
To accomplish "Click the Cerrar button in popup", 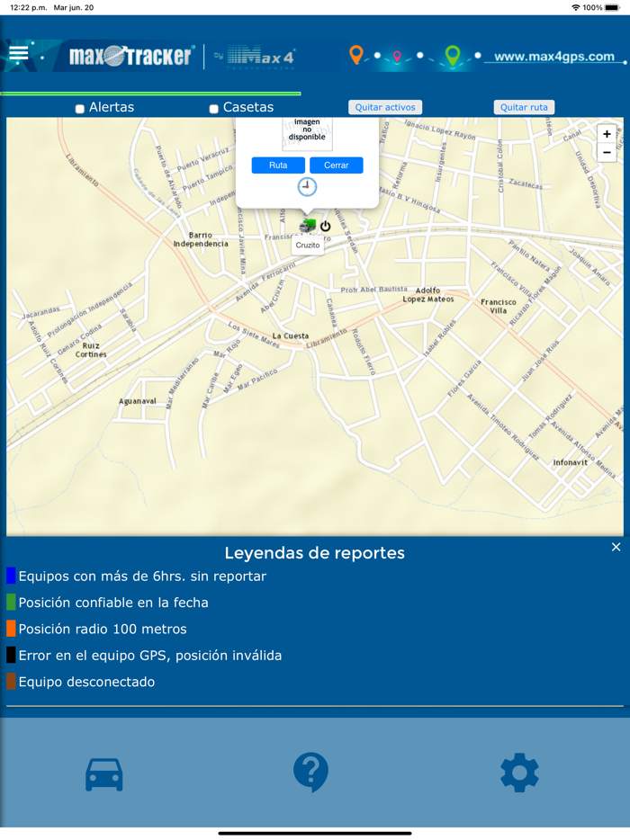I will 337,165.
